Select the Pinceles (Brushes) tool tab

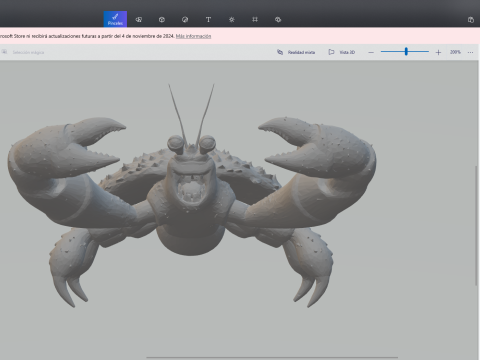click(x=115, y=19)
